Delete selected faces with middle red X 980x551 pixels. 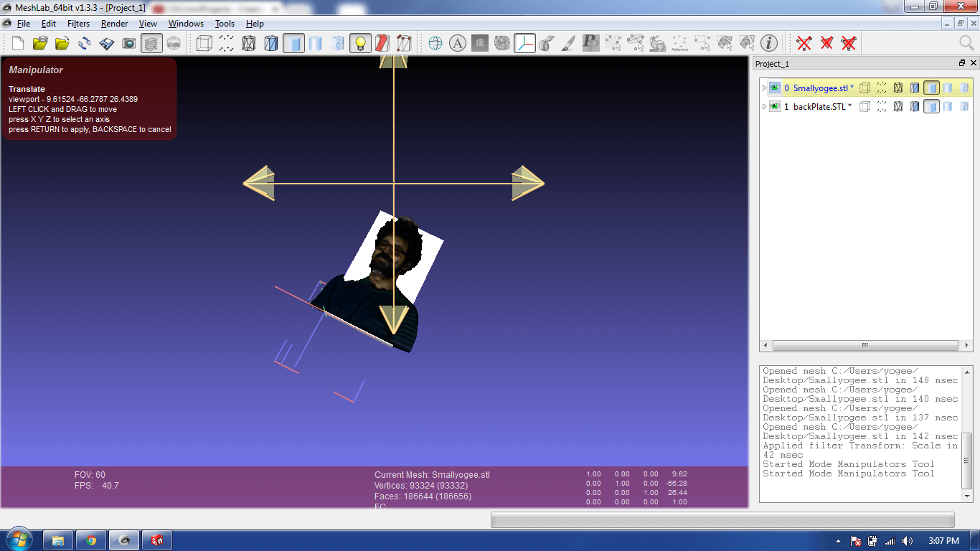(826, 44)
